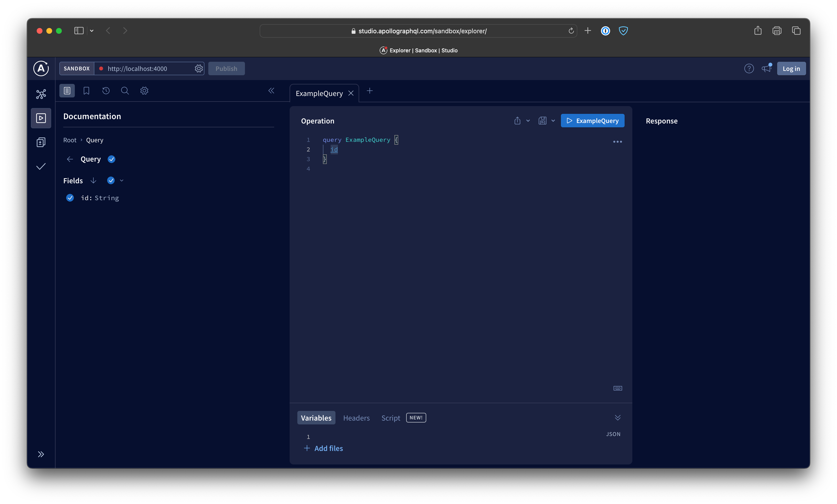Run the ExampleQuery operation button
837x504 pixels.
click(593, 121)
